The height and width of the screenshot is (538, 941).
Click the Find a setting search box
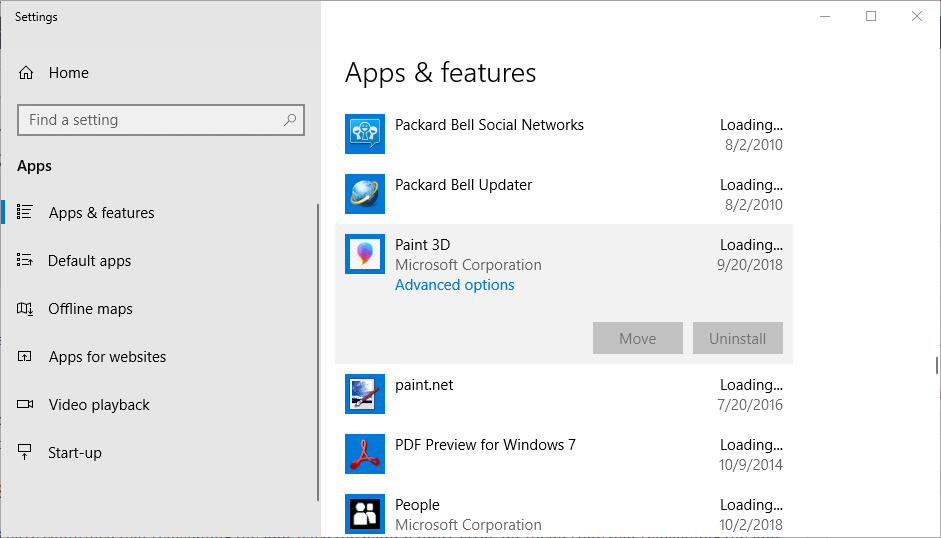(150, 120)
